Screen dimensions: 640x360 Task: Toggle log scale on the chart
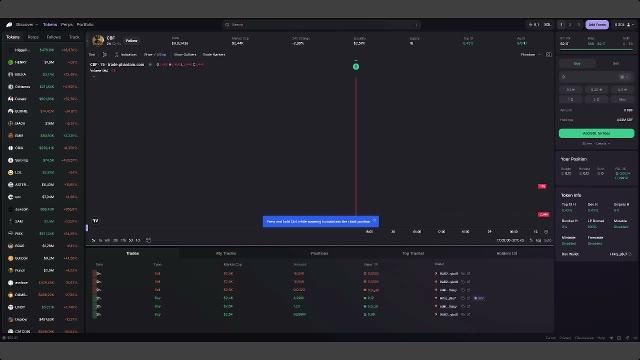[x=538, y=241]
